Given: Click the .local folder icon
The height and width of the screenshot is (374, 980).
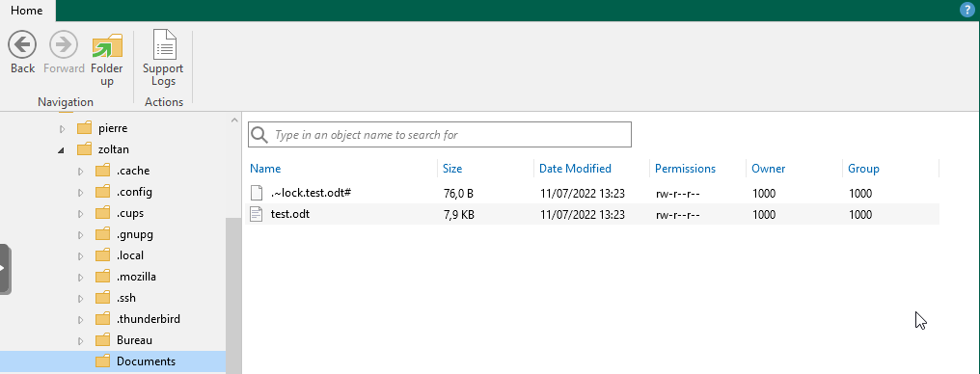Looking at the screenshot, I should 102,255.
